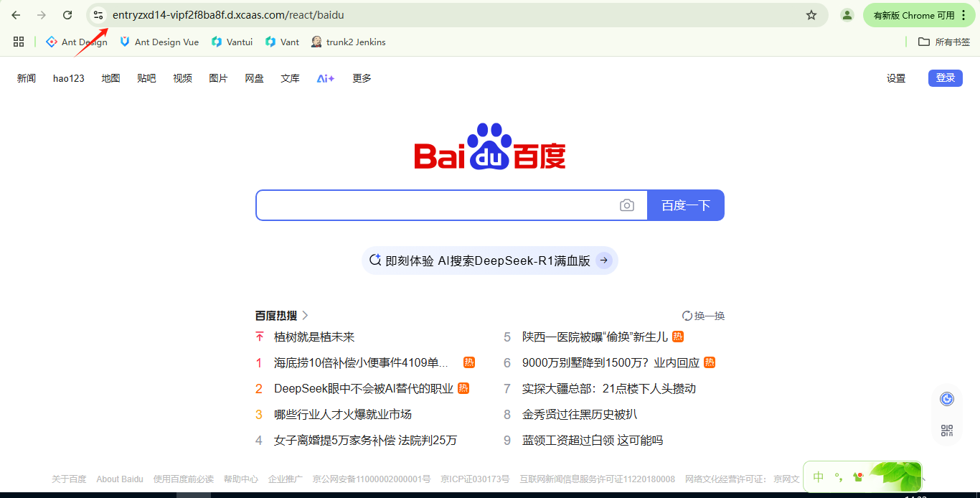The width and height of the screenshot is (980, 498).
Task: Open the 所有书签 bookmarks folder
Action: (x=944, y=42)
